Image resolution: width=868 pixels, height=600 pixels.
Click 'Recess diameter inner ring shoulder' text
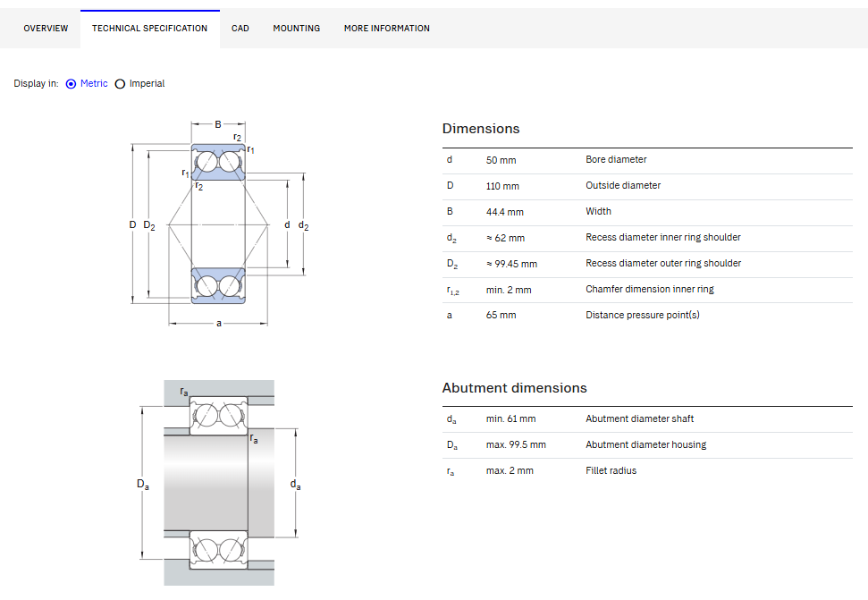point(663,238)
